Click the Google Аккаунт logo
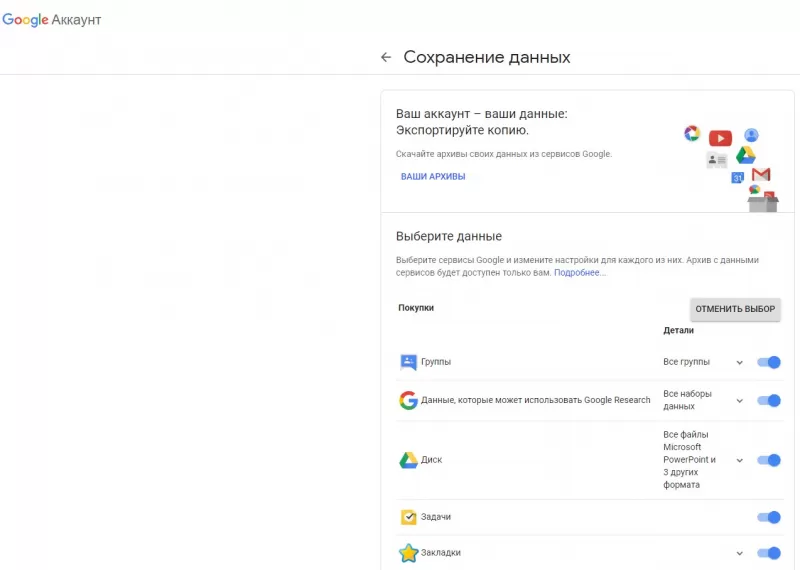Screen dimensions: 800x570 (x=52, y=20)
